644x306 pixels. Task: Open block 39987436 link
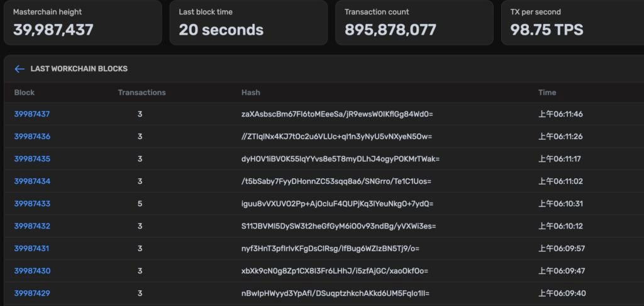[x=32, y=137]
